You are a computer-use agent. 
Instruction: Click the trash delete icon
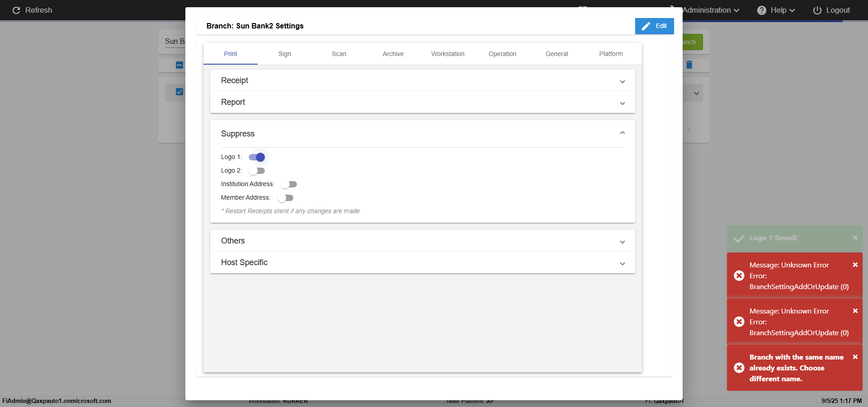(x=689, y=65)
